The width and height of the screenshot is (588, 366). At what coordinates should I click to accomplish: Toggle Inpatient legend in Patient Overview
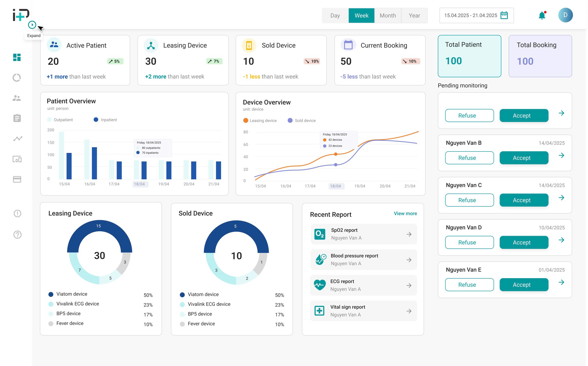pos(105,120)
